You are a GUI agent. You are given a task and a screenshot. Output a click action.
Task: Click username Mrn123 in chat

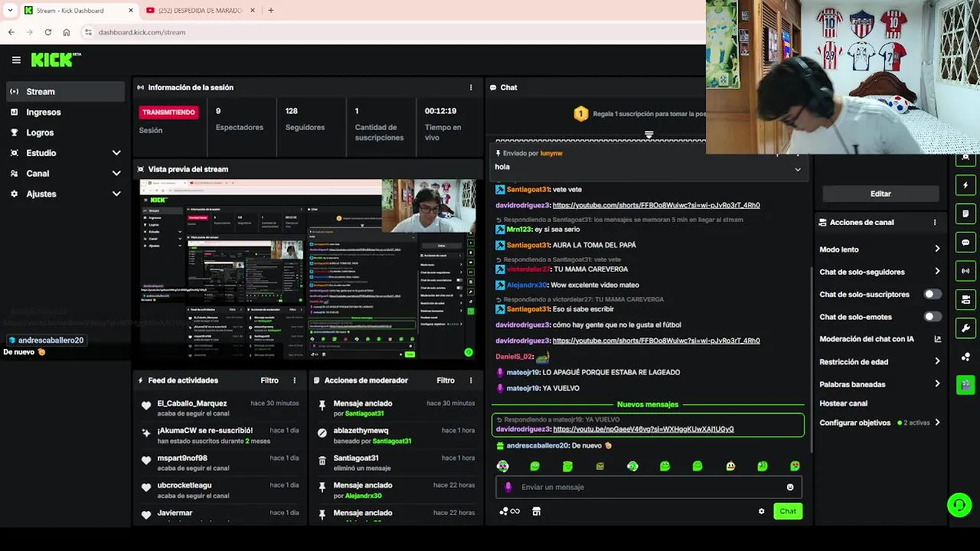[519, 230]
